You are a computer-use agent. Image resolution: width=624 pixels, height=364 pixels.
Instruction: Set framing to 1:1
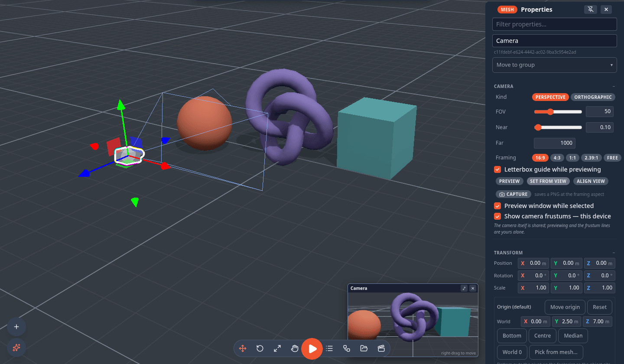point(572,158)
